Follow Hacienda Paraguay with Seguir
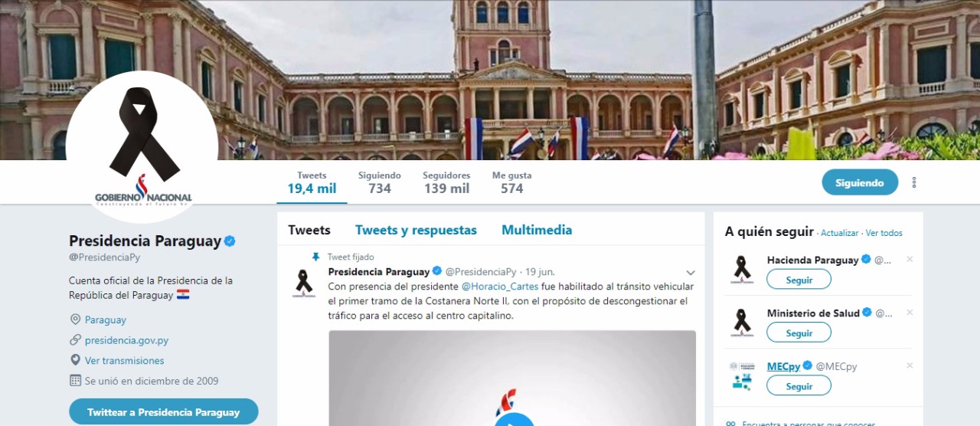Image resolution: width=980 pixels, height=426 pixels. tap(799, 280)
